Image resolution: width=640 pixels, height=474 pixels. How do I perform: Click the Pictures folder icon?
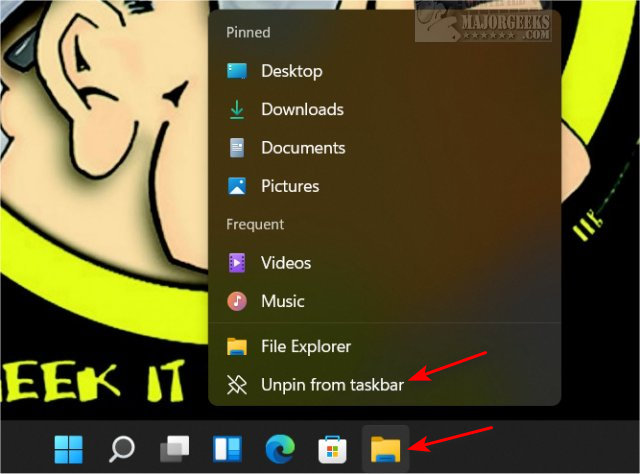237,186
